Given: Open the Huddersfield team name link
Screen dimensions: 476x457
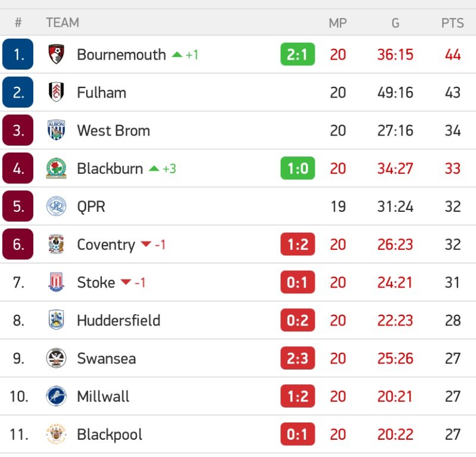Looking at the screenshot, I should pos(118,320).
